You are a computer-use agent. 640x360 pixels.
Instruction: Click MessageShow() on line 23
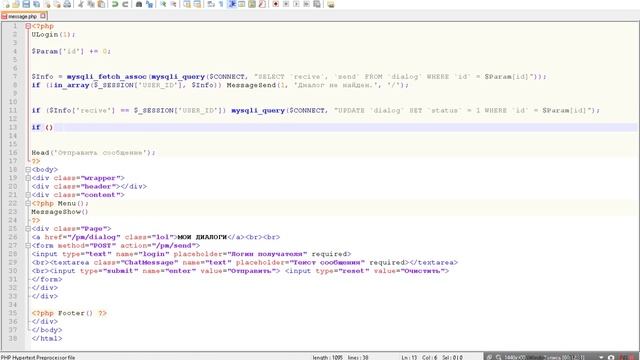pos(60,212)
